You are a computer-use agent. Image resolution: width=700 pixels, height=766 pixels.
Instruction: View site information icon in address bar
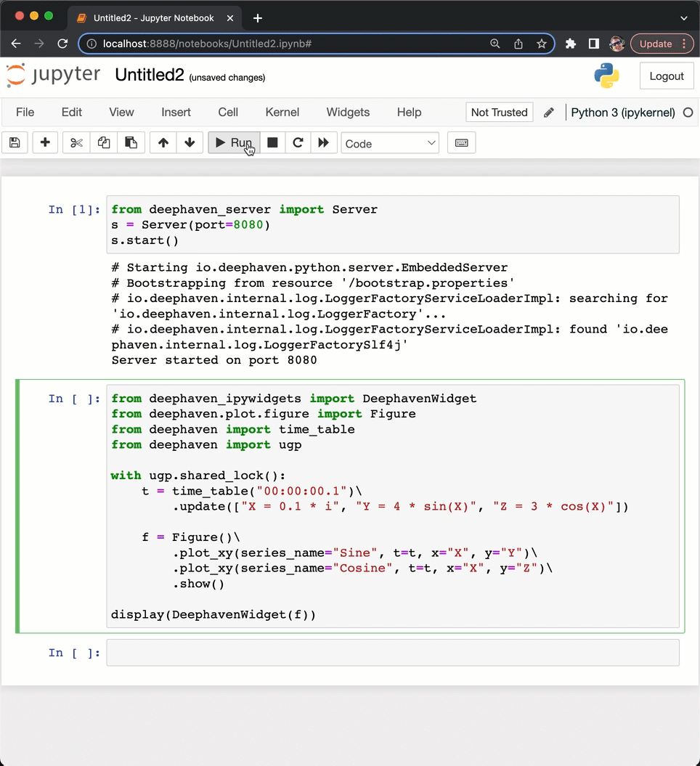91,44
